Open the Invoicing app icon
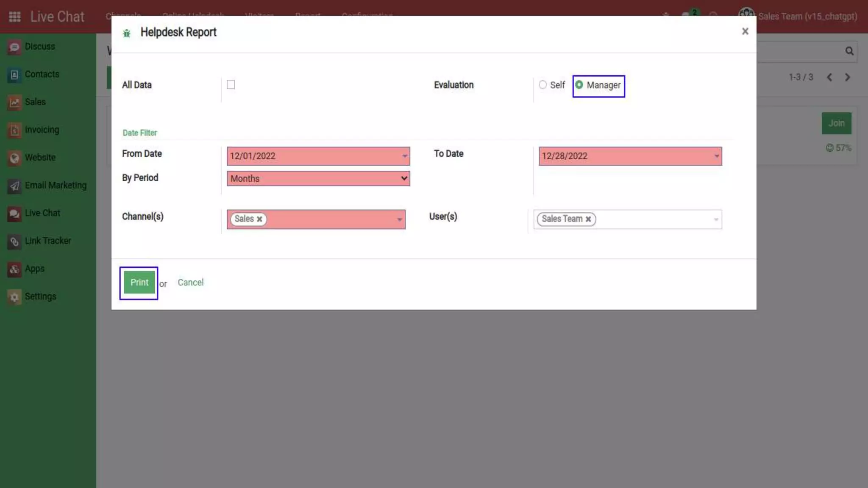This screenshot has height=488, width=868. pos(14,130)
